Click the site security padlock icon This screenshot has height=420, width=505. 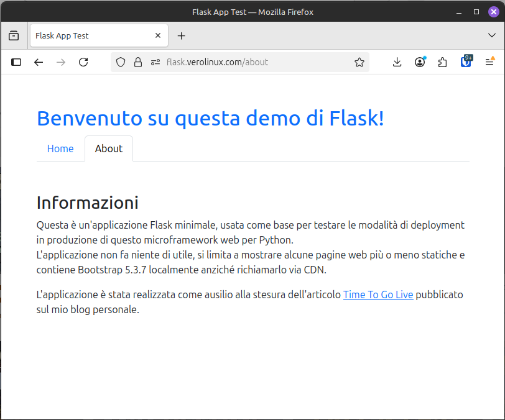tap(138, 62)
